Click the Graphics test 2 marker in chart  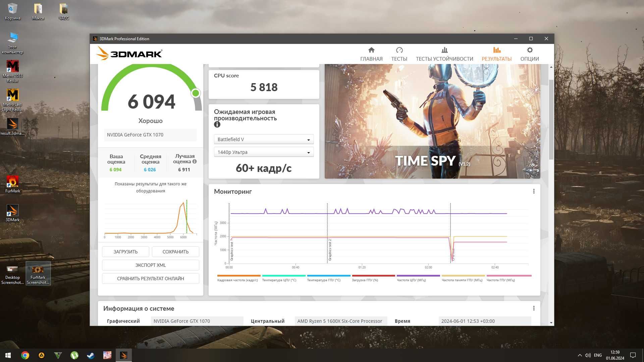tap(330, 250)
